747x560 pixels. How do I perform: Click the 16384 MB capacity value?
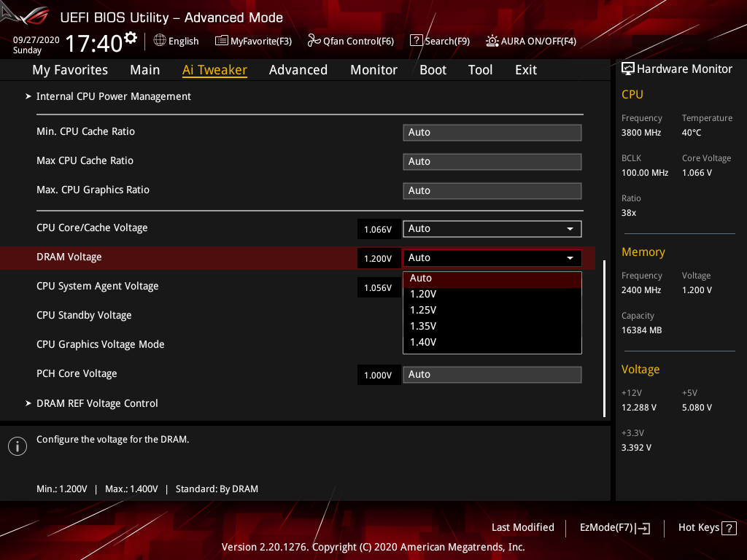click(x=642, y=330)
